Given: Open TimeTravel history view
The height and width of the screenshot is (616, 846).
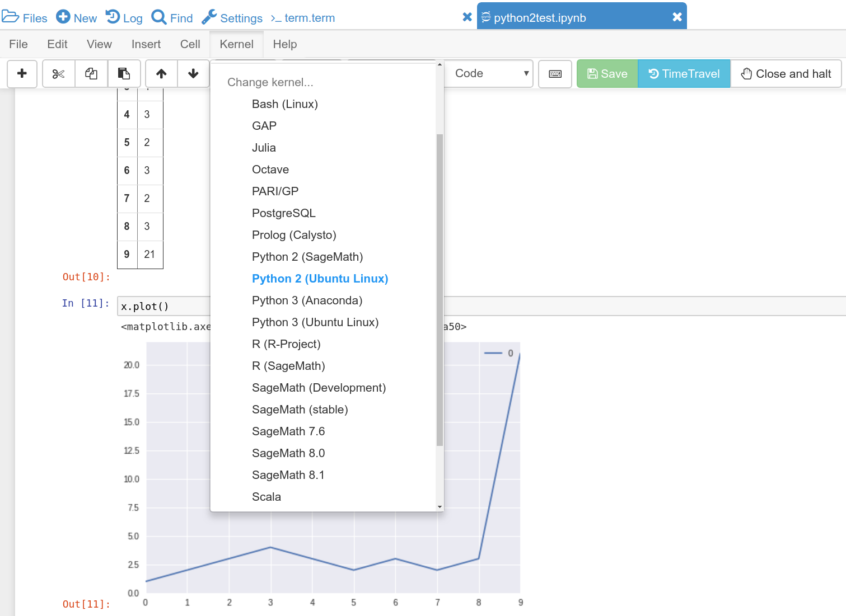Looking at the screenshot, I should (684, 74).
